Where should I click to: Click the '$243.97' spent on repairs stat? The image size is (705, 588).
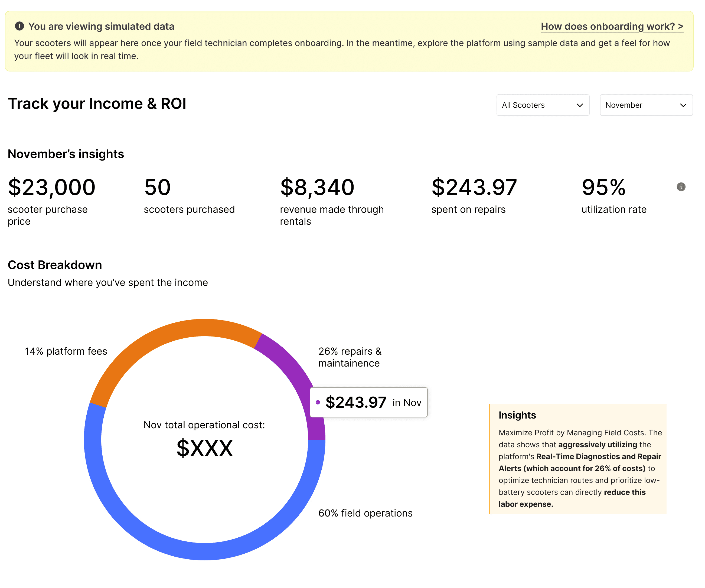(474, 187)
